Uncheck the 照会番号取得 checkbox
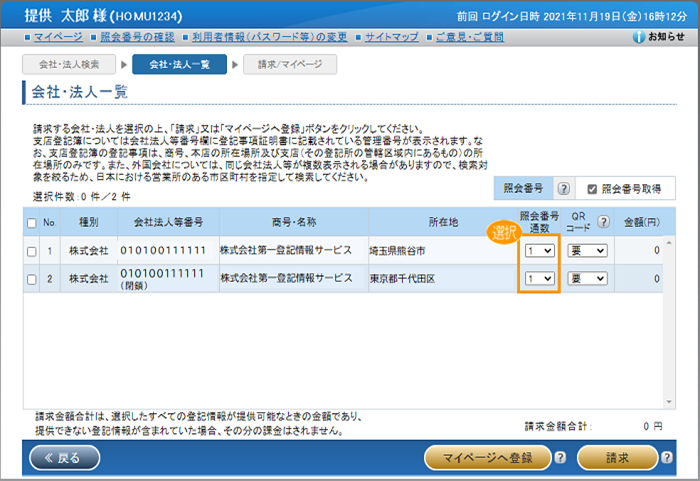This screenshot has height=481, width=700. [x=591, y=188]
